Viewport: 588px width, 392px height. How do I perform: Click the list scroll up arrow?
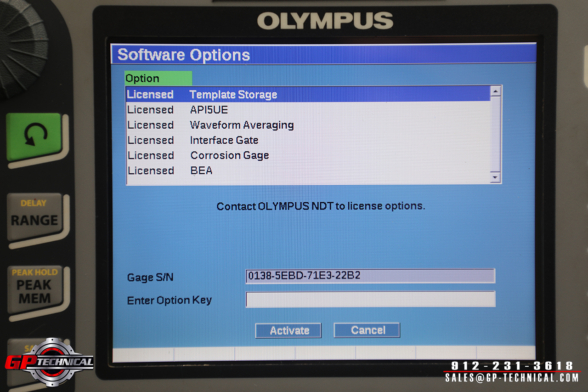click(495, 91)
